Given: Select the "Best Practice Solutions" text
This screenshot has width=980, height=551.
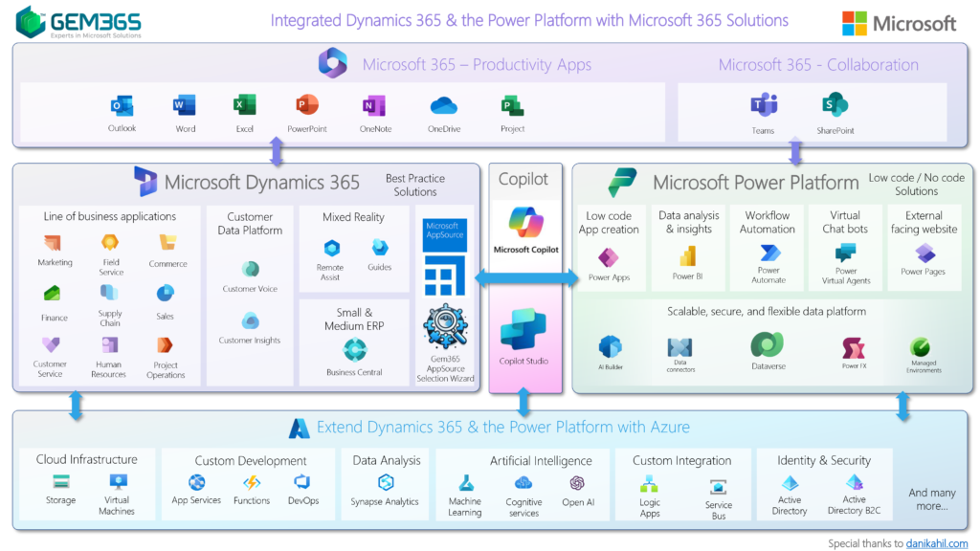Looking at the screenshot, I should (x=415, y=185).
